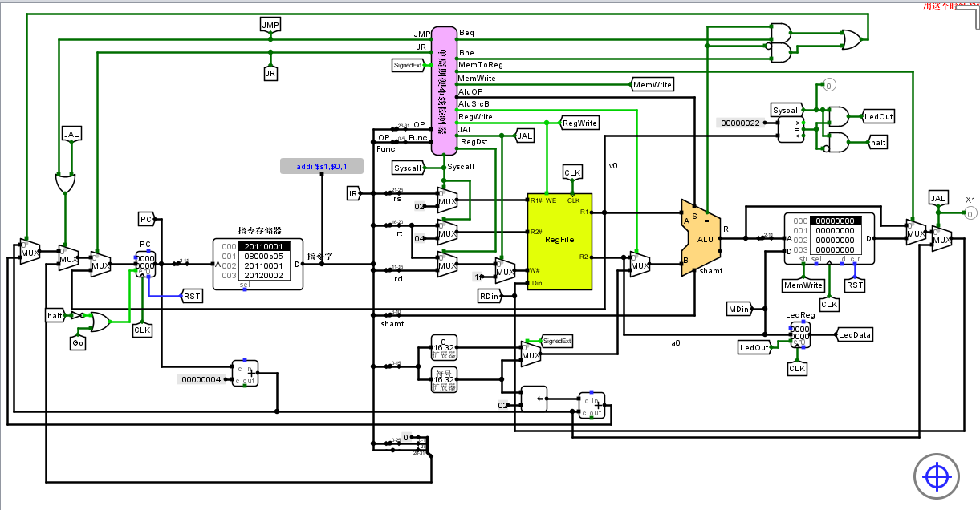Select the comparator beside constant 00000022

pyautogui.click(x=791, y=129)
